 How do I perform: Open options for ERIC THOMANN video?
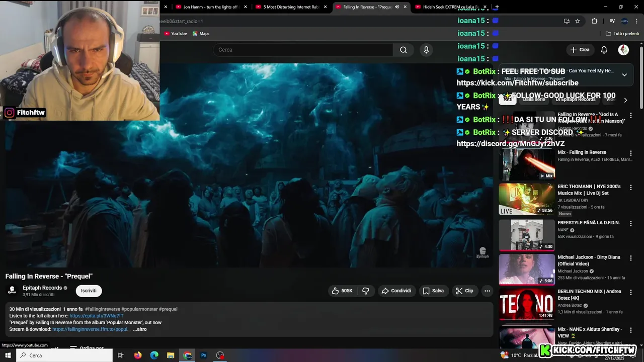630,187
